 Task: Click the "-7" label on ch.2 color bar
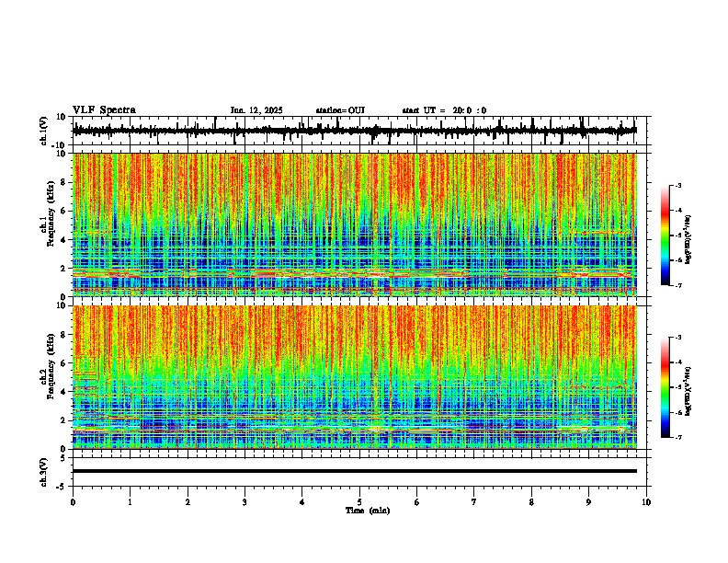coord(677,437)
